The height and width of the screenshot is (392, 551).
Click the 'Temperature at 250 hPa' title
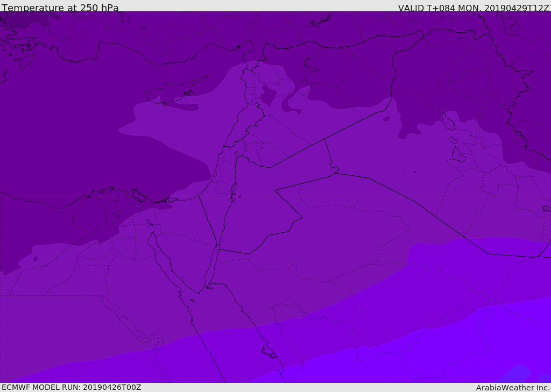(x=60, y=8)
